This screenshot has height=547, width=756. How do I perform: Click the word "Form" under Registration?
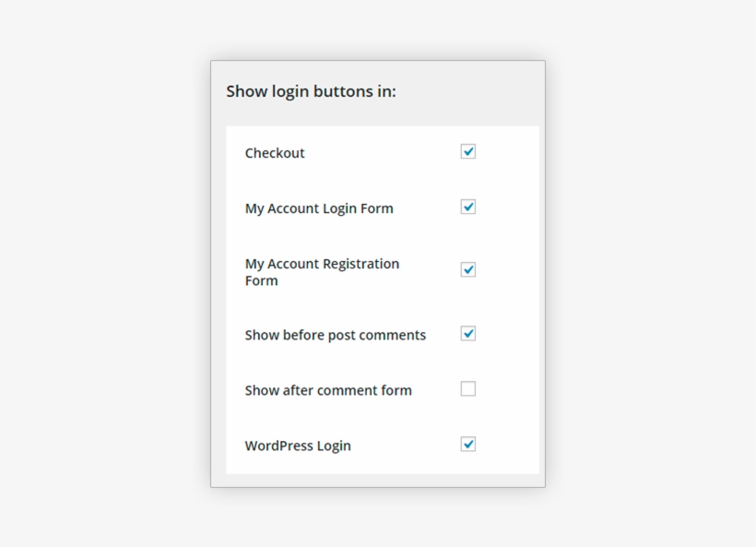261,281
